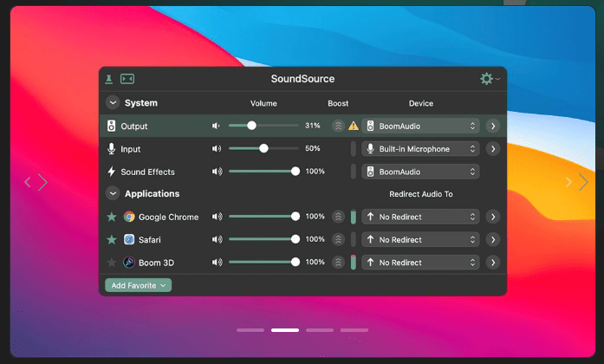Pin the SoundSource window with the pin icon
Image resolution: width=604 pixels, height=364 pixels.
(x=109, y=79)
